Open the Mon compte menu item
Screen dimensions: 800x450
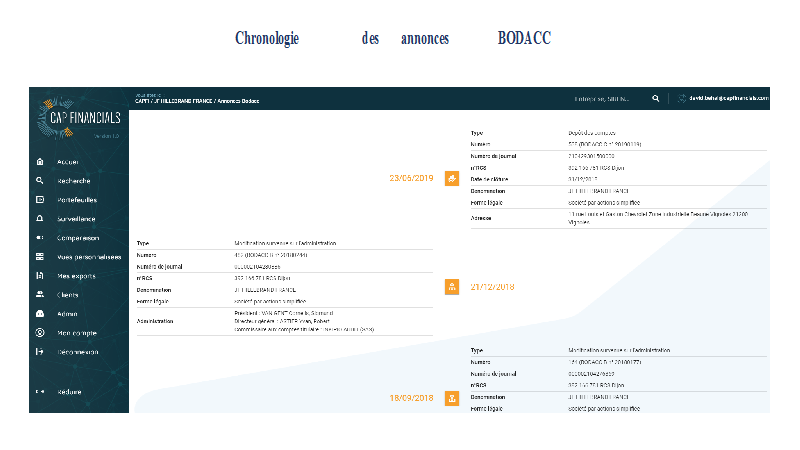(x=76, y=333)
